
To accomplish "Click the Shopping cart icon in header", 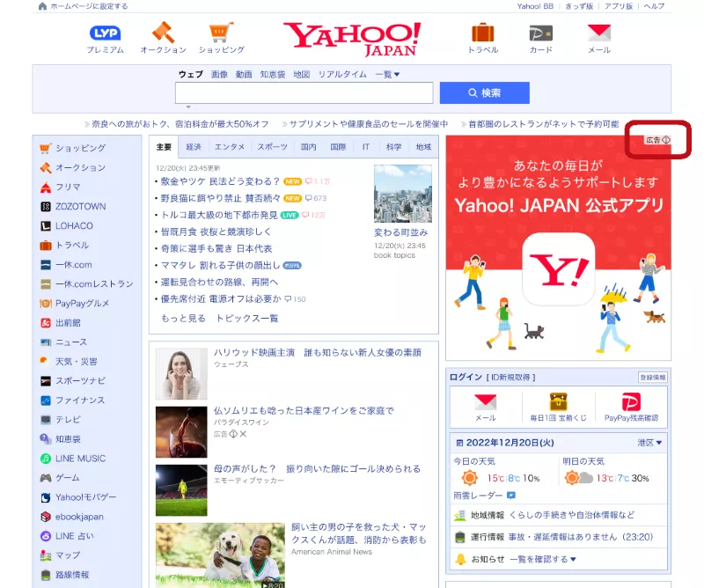I will point(221,33).
